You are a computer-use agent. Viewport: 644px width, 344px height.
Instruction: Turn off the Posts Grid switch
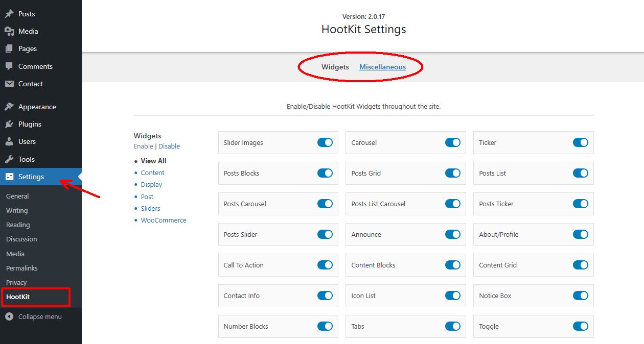(x=453, y=173)
